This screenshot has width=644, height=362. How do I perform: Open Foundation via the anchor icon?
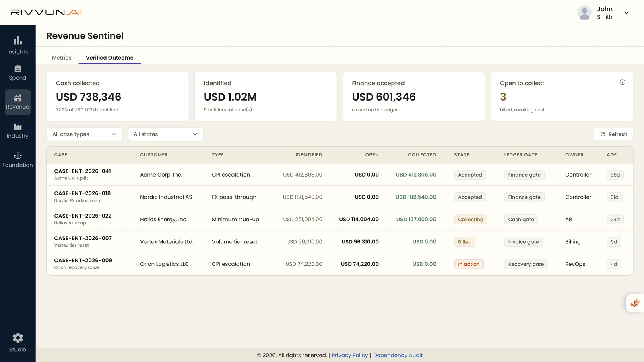pos(18,156)
